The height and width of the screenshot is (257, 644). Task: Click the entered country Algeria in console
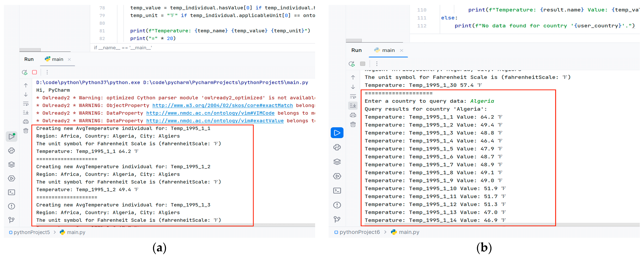(482, 101)
